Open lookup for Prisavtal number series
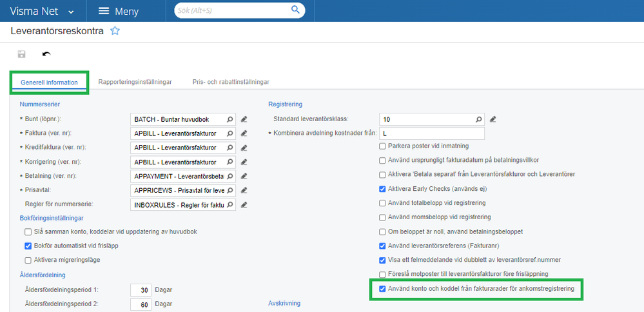The height and width of the screenshot is (312, 644). click(230, 190)
